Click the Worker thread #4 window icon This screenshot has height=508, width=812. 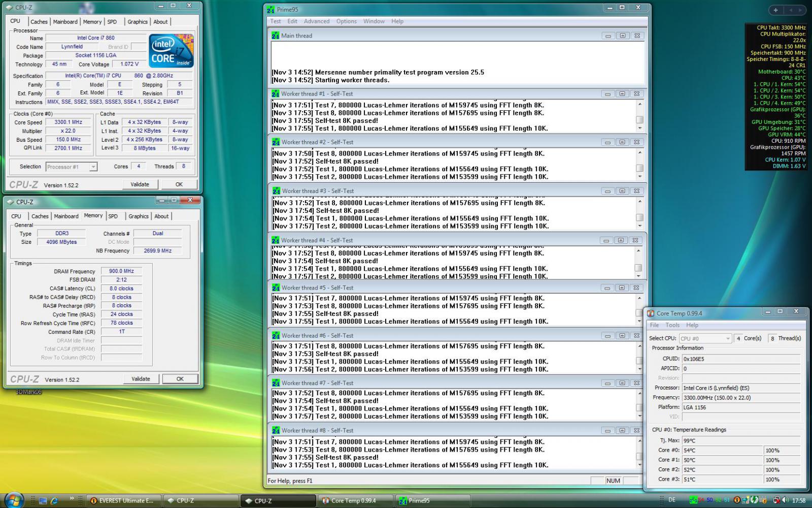point(276,240)
